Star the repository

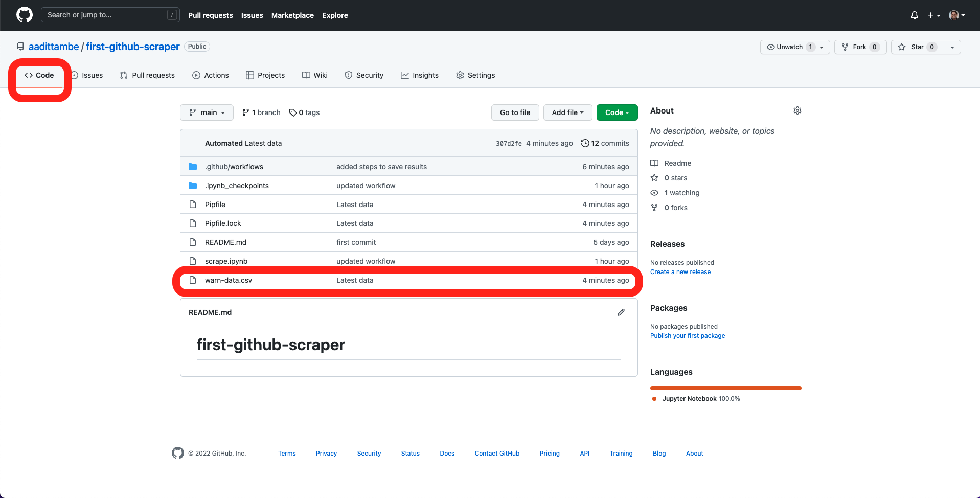point(918,47)
